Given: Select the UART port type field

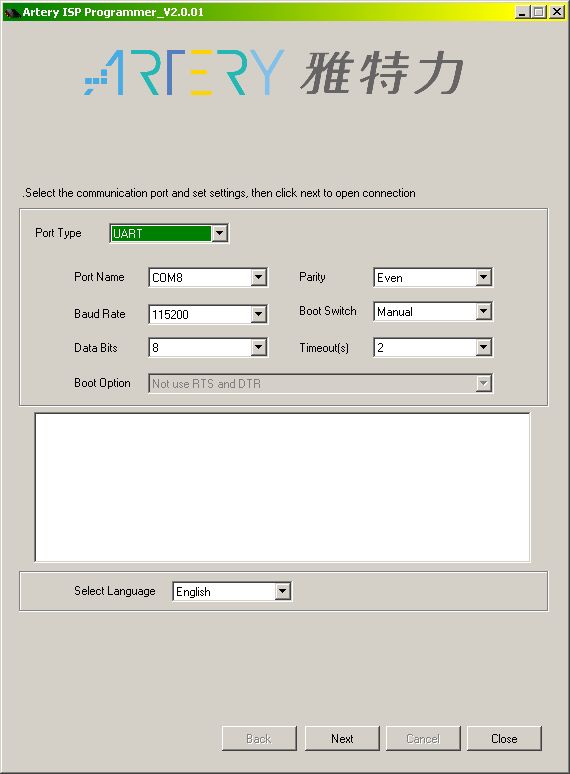Looking at the screenshot, I should (x=161, y=233).
